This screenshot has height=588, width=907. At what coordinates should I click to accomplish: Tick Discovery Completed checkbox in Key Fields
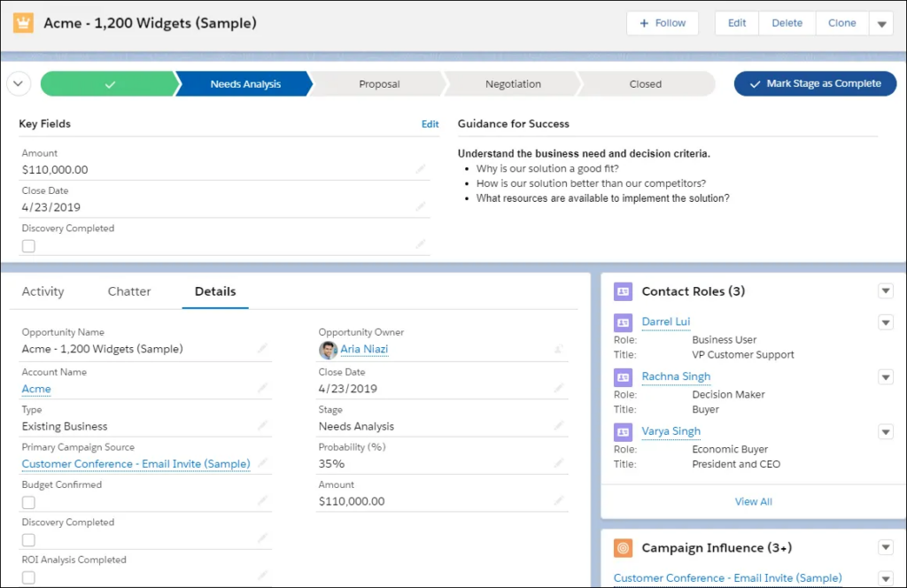28,246
